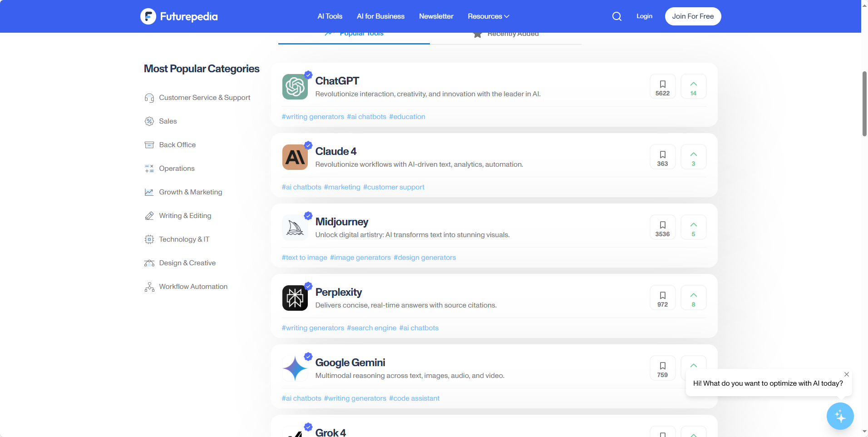This screenshot has width=868, height=437.
Task: Click the #search engine tag
Action: pyautogui.click(x=372, y=328)
